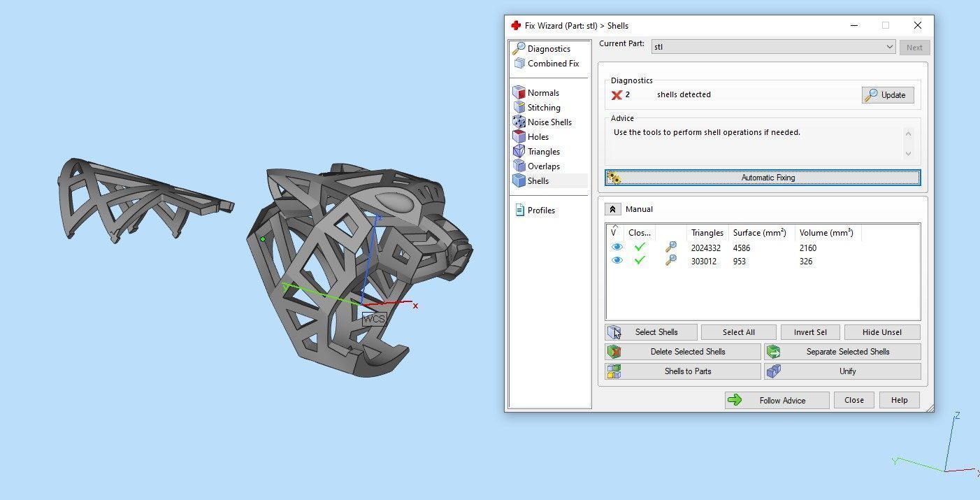Toggle visibility of shell with 2024332 triangles
Viewport: 980px width, 500px height.
click(x=617, y=248)
